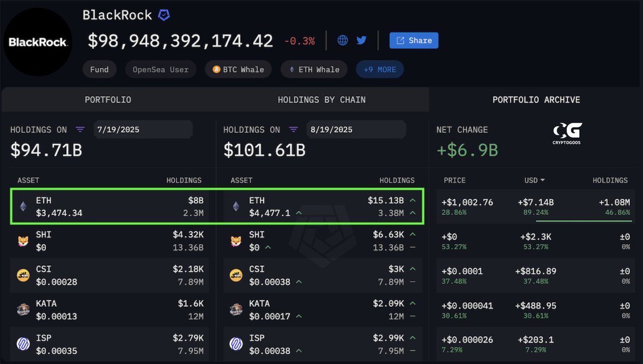Click ETH icon in 8/19/2025 holdings
Screen dimensions: 643x364
pyautogui.click(x=236, y=207)
